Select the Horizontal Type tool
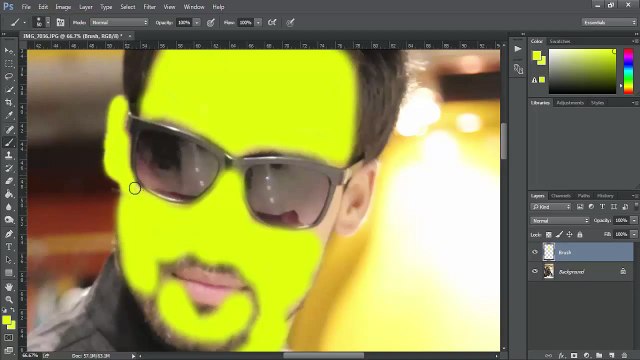This screenshot has height=360, width=640. click(x=9, y=247)
